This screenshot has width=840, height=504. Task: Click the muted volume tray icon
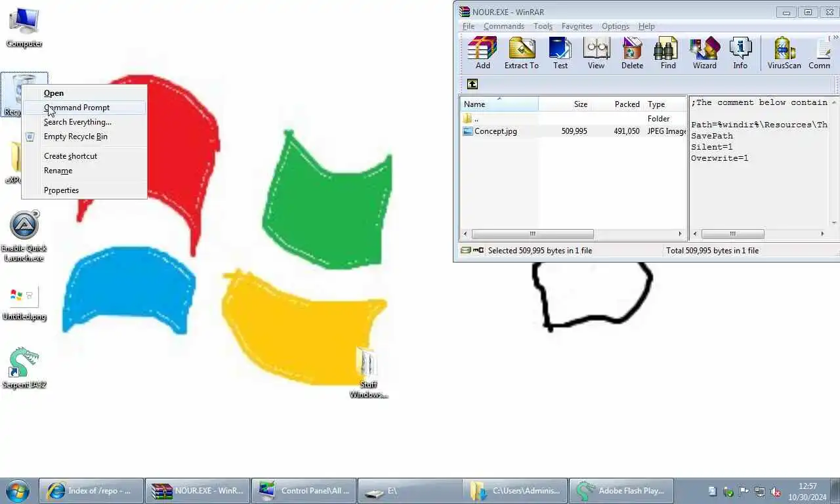[775, 492]
